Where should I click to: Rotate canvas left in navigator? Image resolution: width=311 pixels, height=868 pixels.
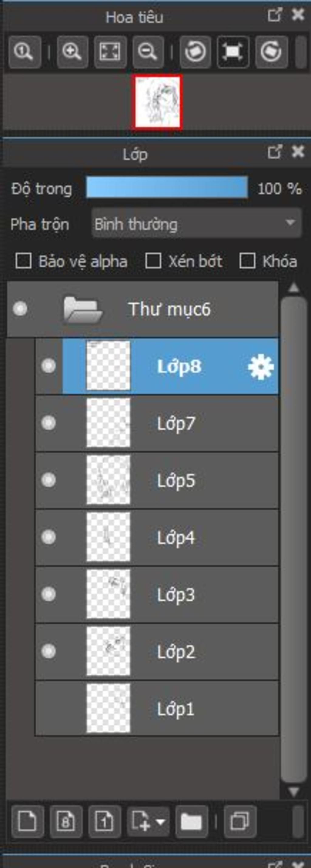click(196, 52)
